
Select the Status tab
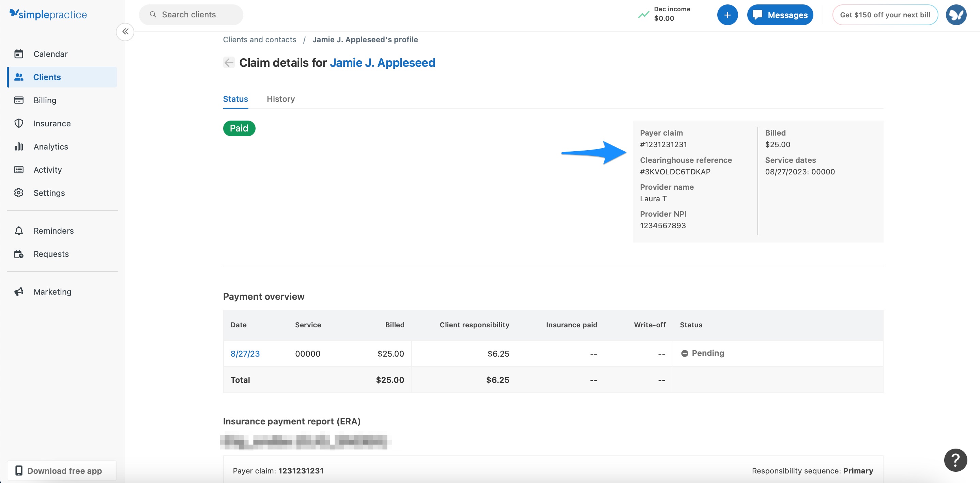tap(235, 99)
